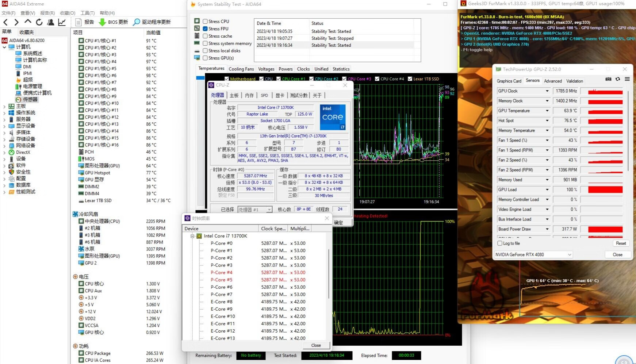Viewport: 636px width, 364px height.
Task: Expand 主板 tree node
Action: pos(4,106)
